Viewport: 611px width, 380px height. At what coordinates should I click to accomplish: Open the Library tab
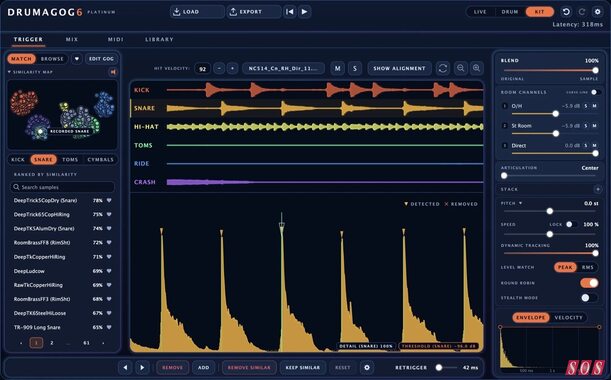click(159, 39)
